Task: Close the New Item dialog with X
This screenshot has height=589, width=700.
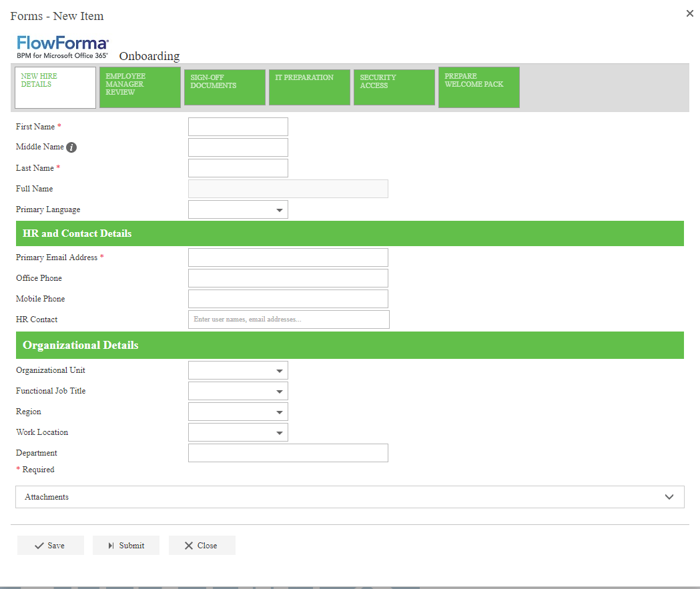Action: point(690,13)
